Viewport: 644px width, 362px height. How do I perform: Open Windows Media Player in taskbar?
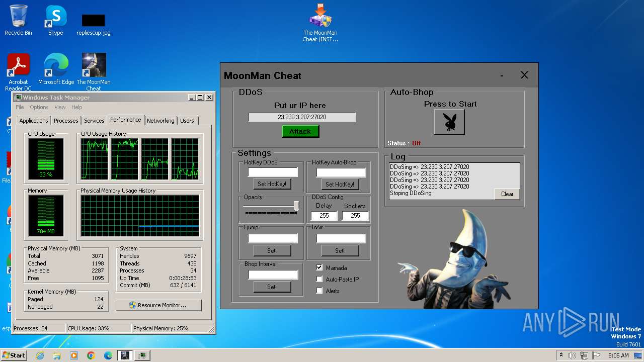click(74, 355)
